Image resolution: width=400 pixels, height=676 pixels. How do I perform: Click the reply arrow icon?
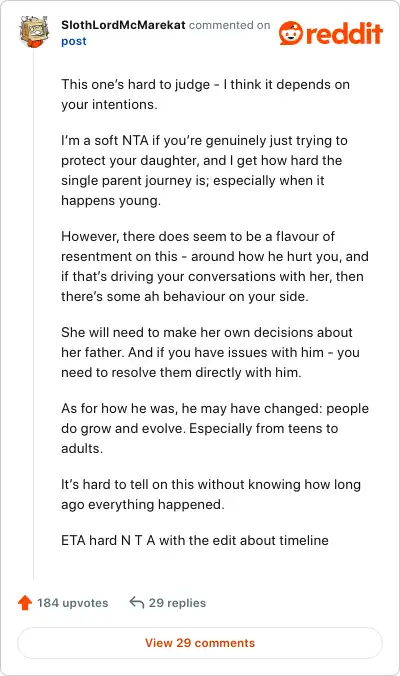pyautogui.click(x=137, y=602)
